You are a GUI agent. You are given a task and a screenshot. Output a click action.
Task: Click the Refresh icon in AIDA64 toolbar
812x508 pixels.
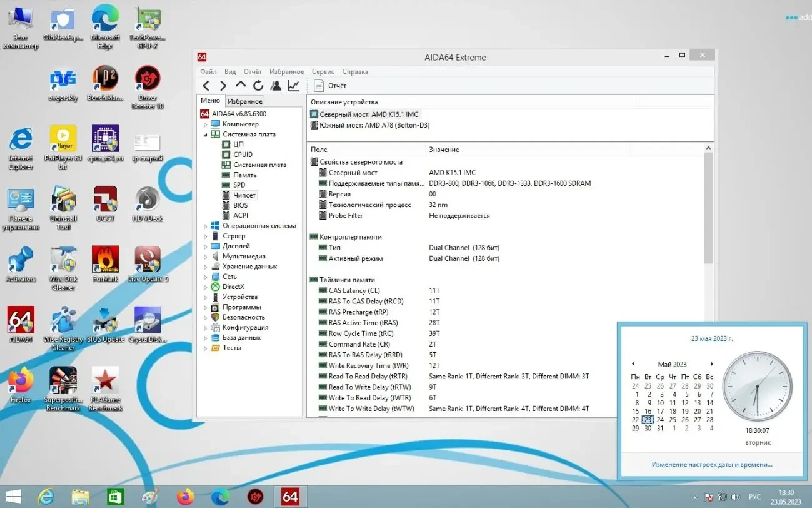point(258,86)
